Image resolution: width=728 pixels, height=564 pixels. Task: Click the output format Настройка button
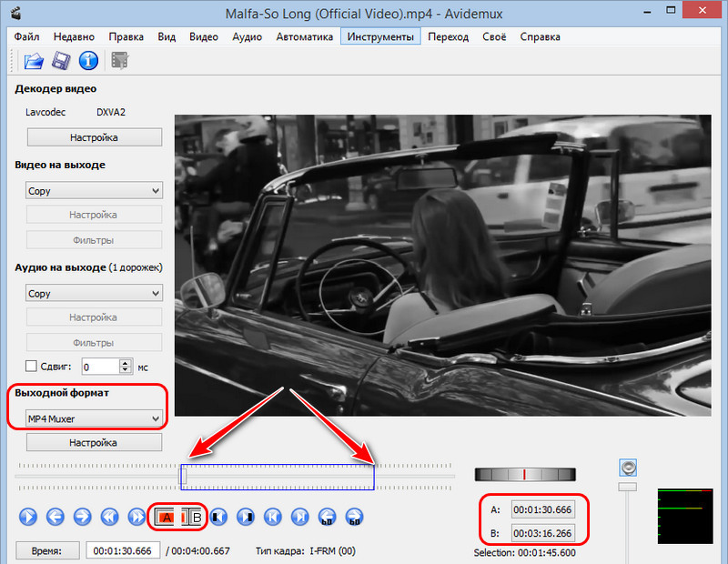tap(94, 442)
